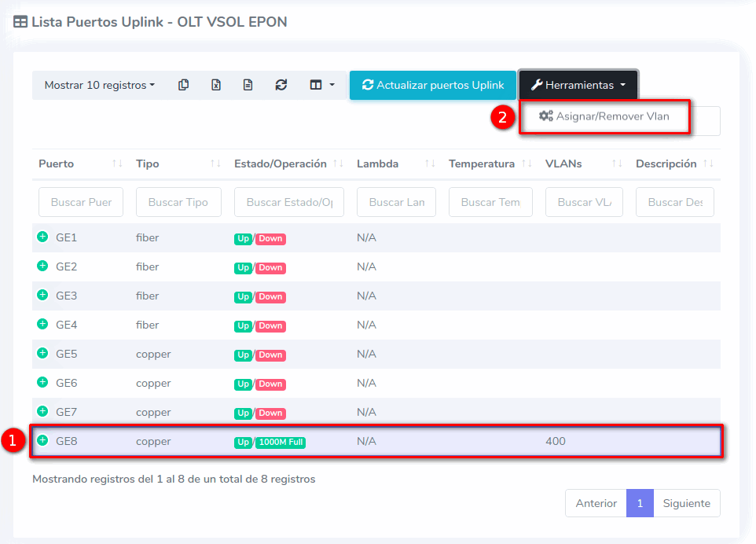Go to Siguiente page

[x=686, y=503]
